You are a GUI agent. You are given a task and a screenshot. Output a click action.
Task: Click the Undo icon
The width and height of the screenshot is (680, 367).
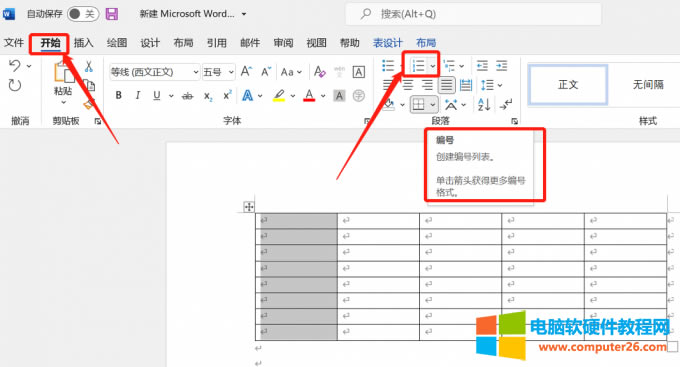pos(15,66)
